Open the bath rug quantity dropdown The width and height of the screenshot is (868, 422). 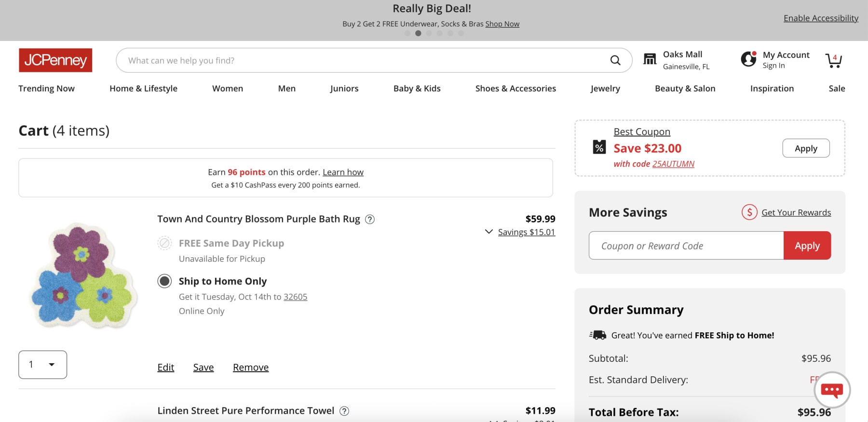[x=43, y=365]
